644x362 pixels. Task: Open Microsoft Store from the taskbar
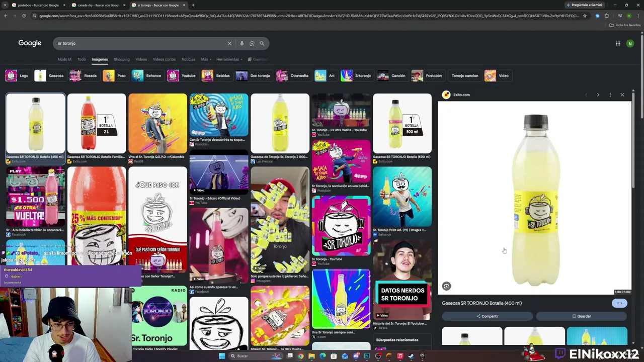[334, 356]
